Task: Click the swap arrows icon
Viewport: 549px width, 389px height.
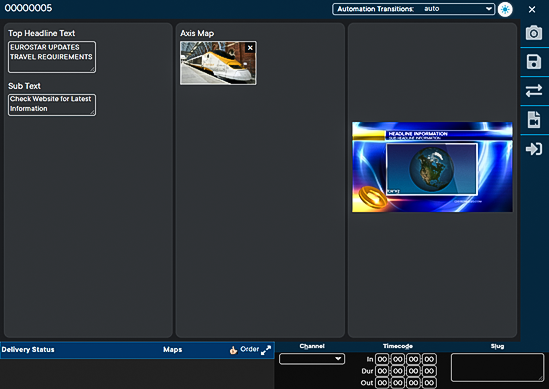Action: [x=534, y=91]
